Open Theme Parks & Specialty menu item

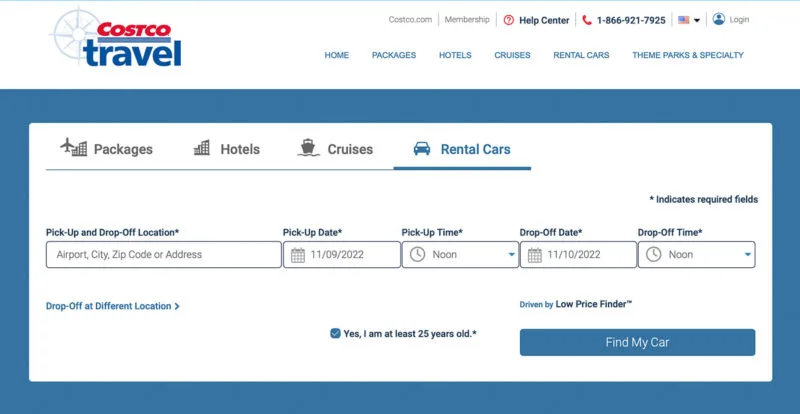688,55
